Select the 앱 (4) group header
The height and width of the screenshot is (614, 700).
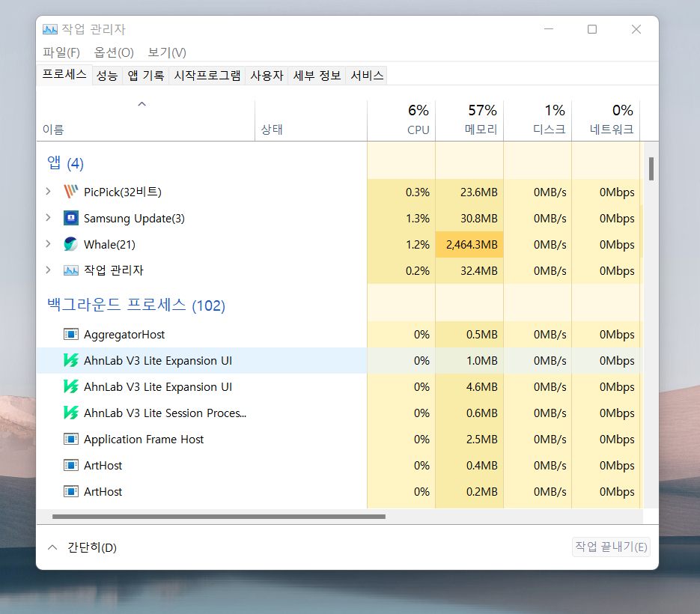(x=65, y=163)
